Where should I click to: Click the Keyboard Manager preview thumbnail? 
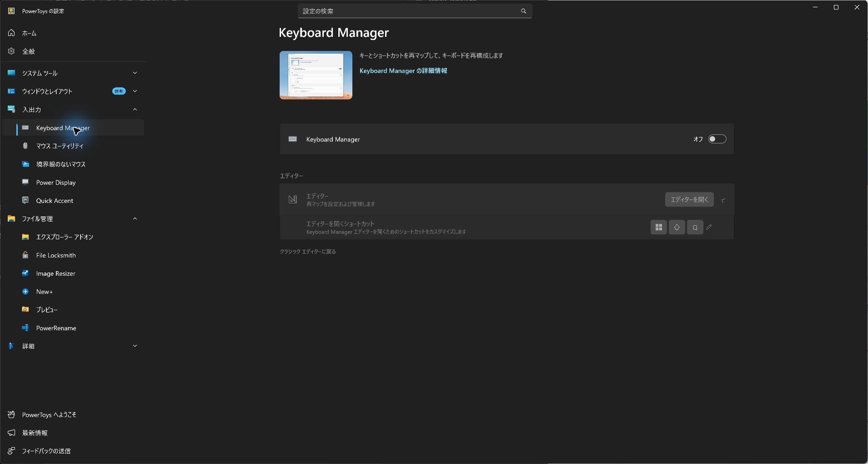pos(316,75)
